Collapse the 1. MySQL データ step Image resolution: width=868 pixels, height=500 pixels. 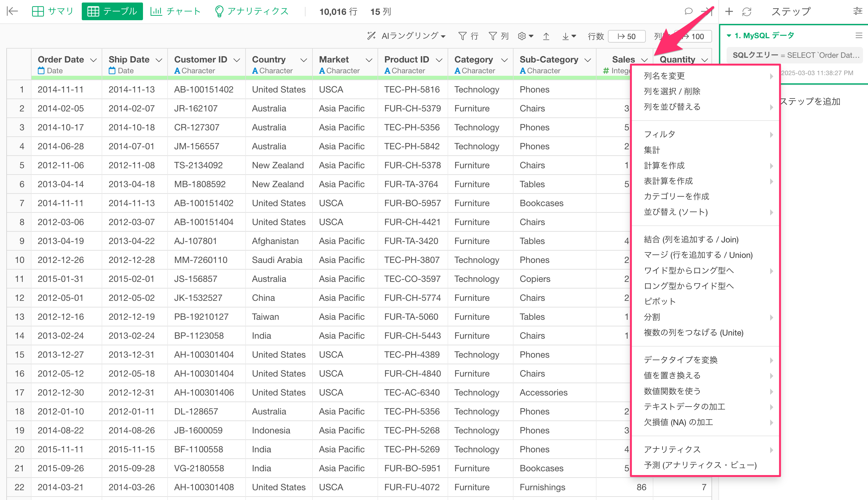click(x=728, y=36)
